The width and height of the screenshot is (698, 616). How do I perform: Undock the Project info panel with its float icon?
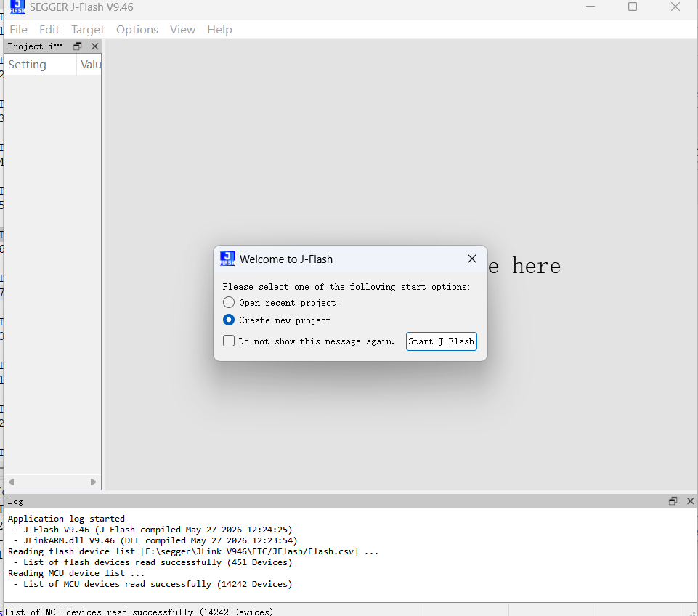[78, 46]
